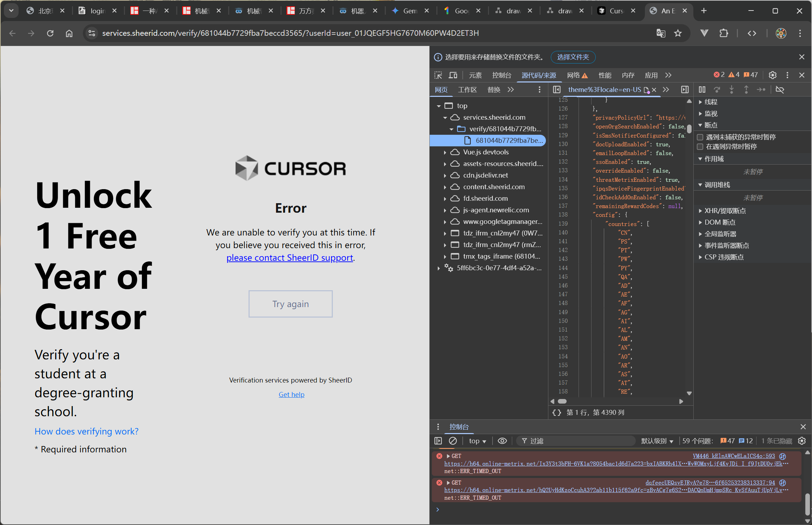Switch to the Elements panel tab
This screenshot has height=525, width=812.
point(475,75)
